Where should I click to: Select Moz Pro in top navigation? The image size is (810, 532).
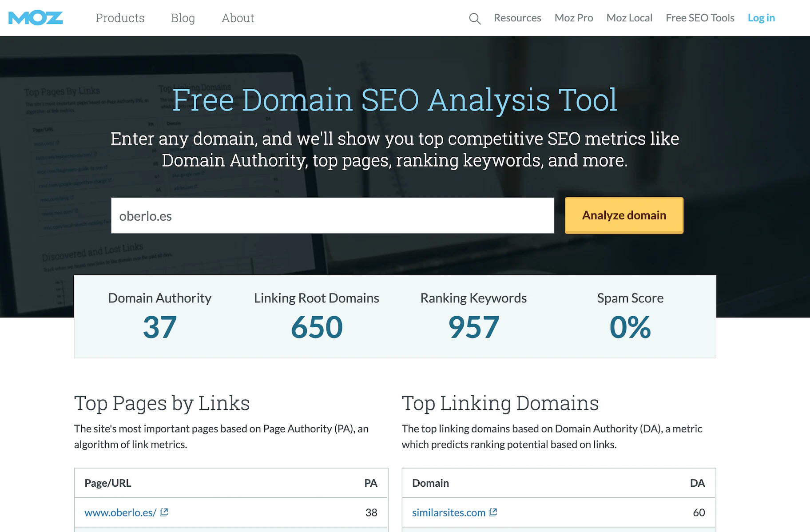[x=574, y=18]
